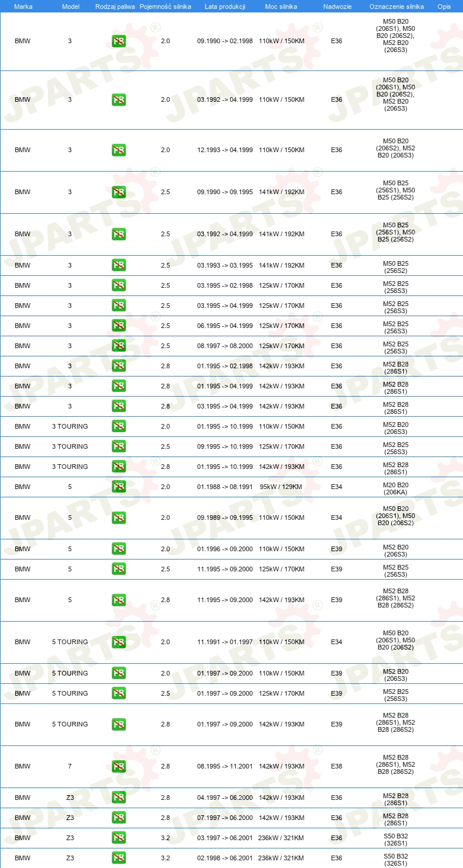
Task: Click PB fuel icon for 12.1993 -> 04.1999 row
Action: point(118,150)
